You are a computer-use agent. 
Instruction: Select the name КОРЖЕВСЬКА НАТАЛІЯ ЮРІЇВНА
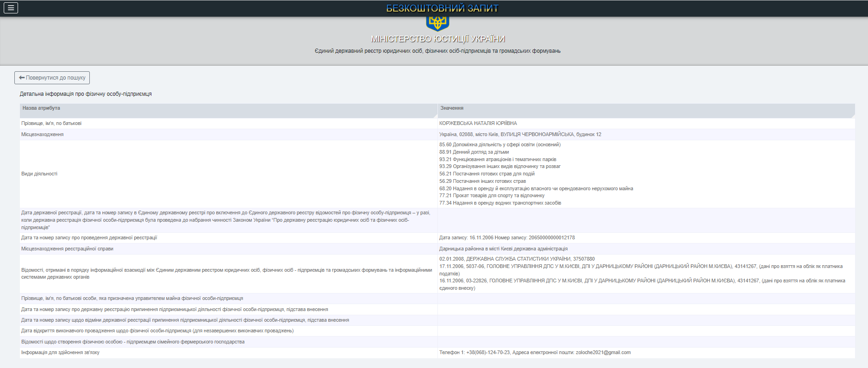click(x=478, y=124)
